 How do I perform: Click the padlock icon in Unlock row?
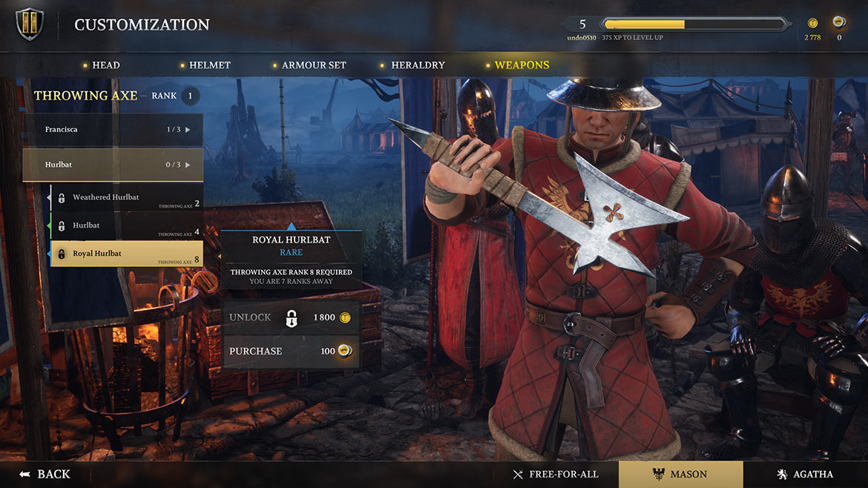click(x=291, y=318)
